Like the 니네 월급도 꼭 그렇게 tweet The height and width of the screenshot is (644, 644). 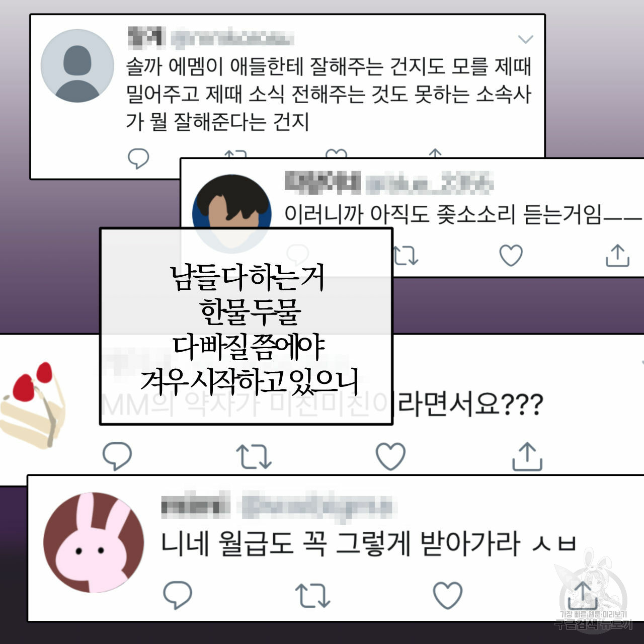coord(448,595)
